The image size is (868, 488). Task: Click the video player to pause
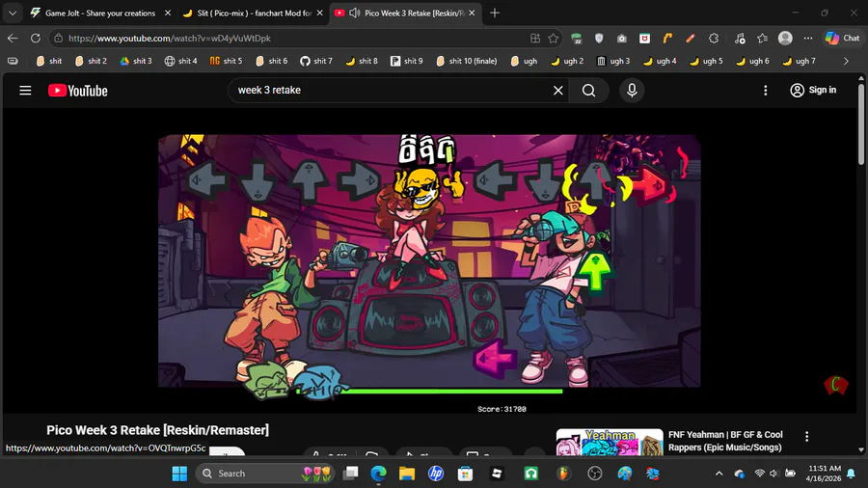[x=429, y=260]
